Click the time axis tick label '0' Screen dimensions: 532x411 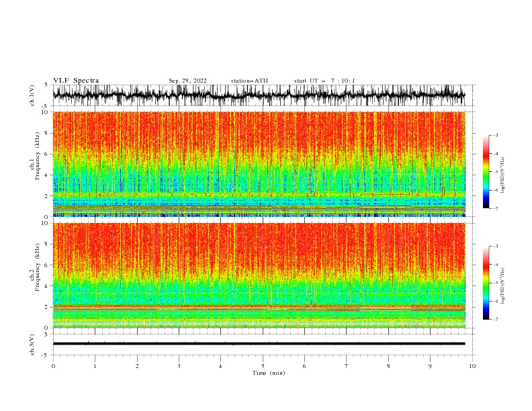[53, 366]
